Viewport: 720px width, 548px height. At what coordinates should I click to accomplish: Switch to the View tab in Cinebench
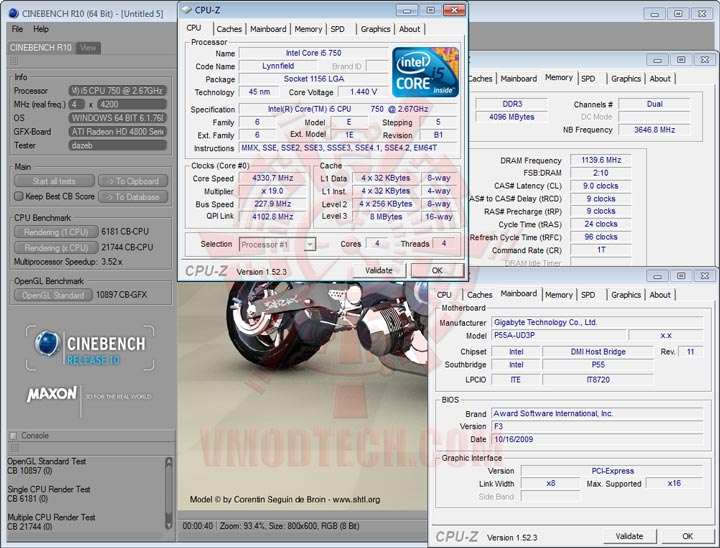tap(88, 48)
